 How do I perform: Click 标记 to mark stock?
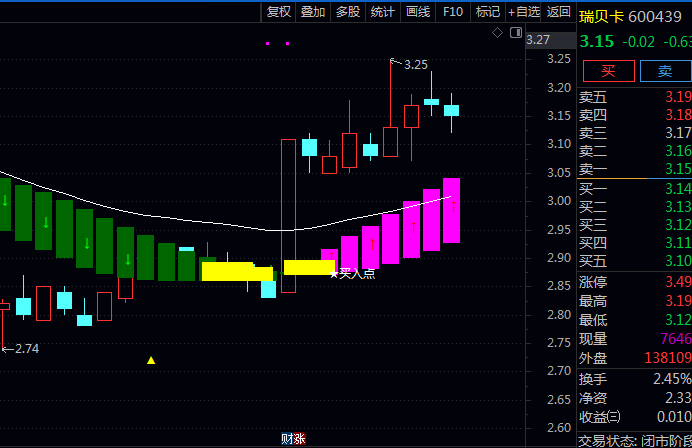coord(488,12)
